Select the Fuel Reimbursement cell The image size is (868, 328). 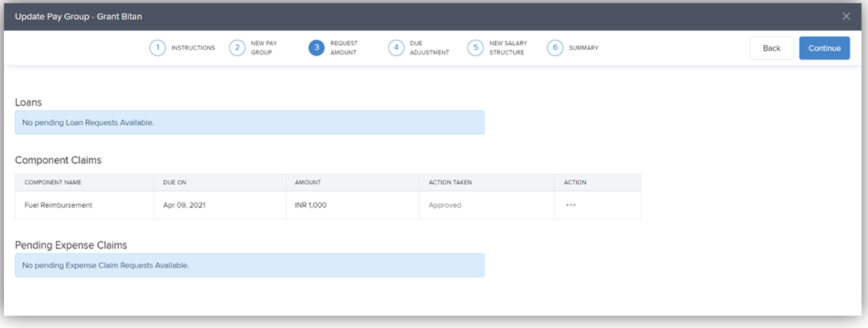(x=84, y=205)
